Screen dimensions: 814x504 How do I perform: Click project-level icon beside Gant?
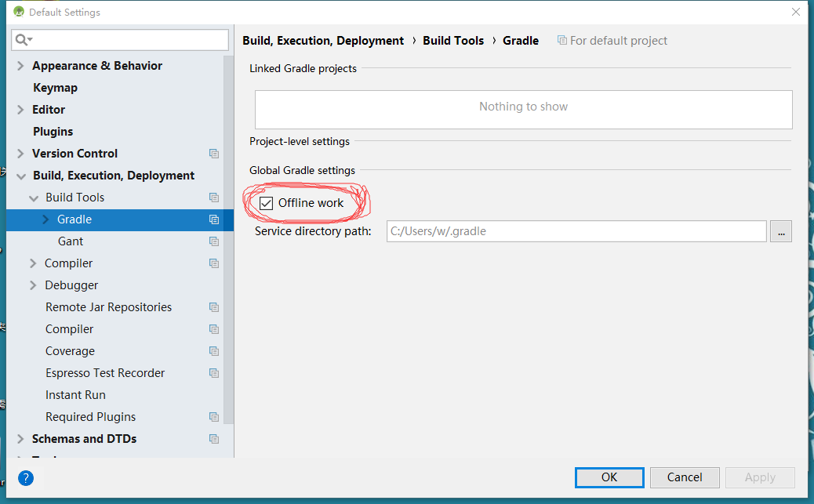(214, 241)
